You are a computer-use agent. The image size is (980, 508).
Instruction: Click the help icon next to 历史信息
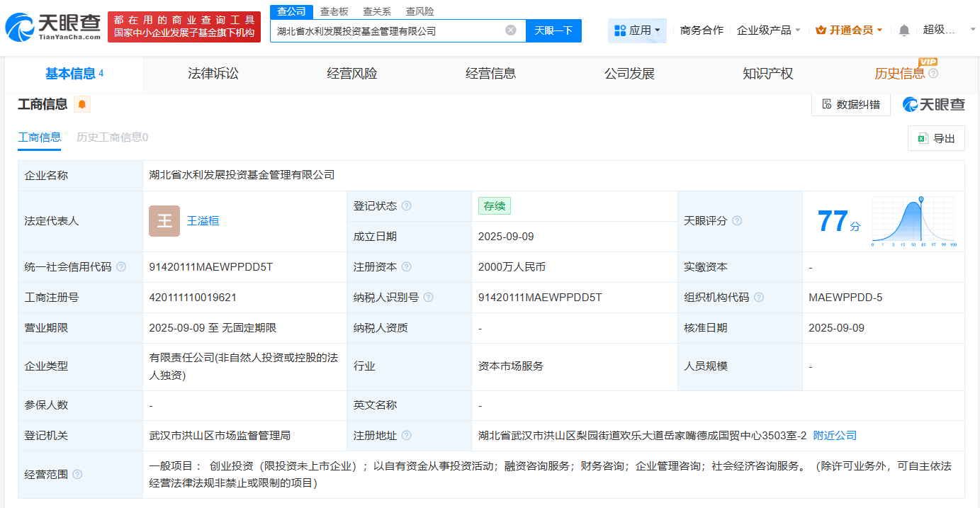[933, 74]
